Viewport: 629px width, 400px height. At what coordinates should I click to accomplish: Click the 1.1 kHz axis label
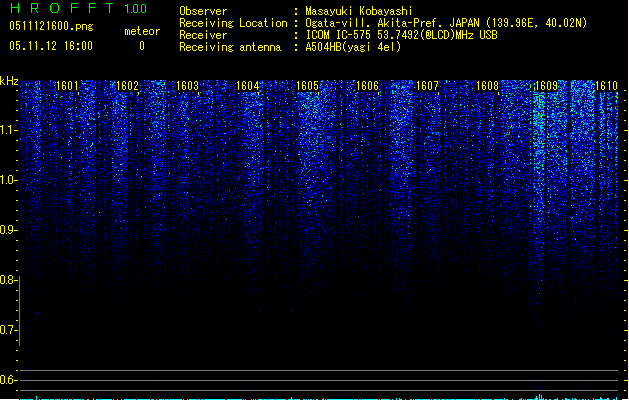point(8,130)
